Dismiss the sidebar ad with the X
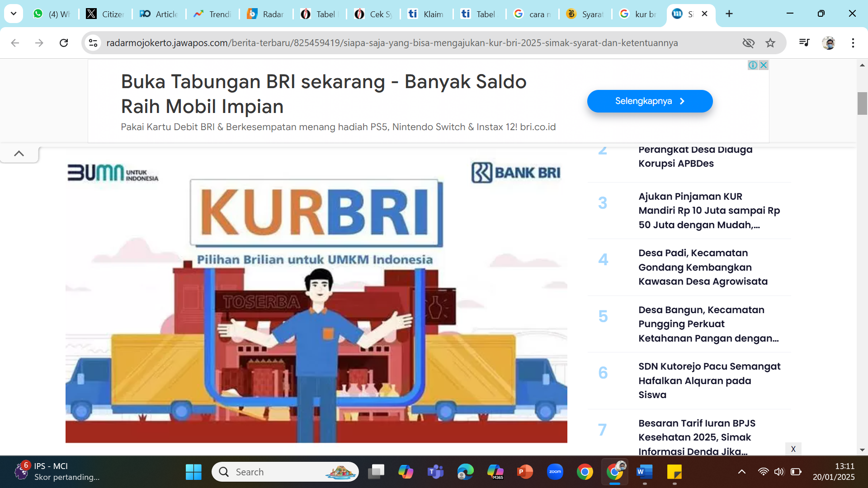The image size is (868, 488). pos(793,449)
